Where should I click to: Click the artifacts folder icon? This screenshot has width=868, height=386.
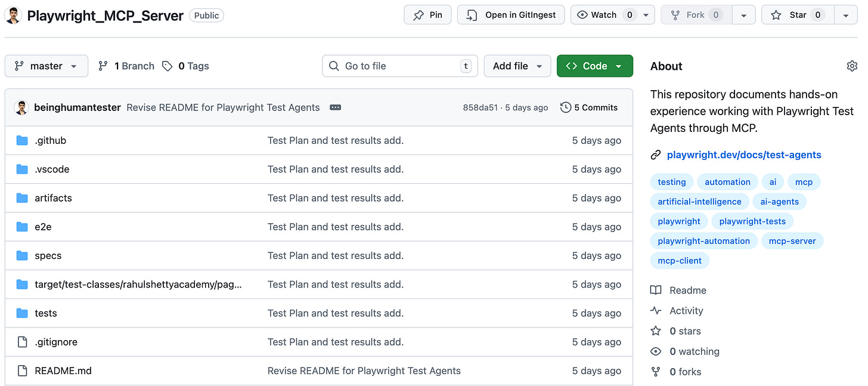point(22,198)
